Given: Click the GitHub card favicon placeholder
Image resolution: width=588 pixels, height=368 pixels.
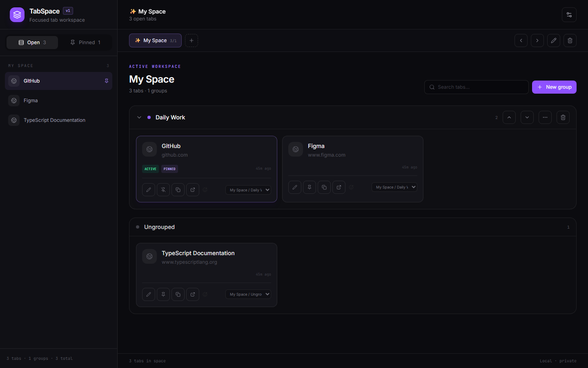Looking at the screenshot, I should coord(149,149).
